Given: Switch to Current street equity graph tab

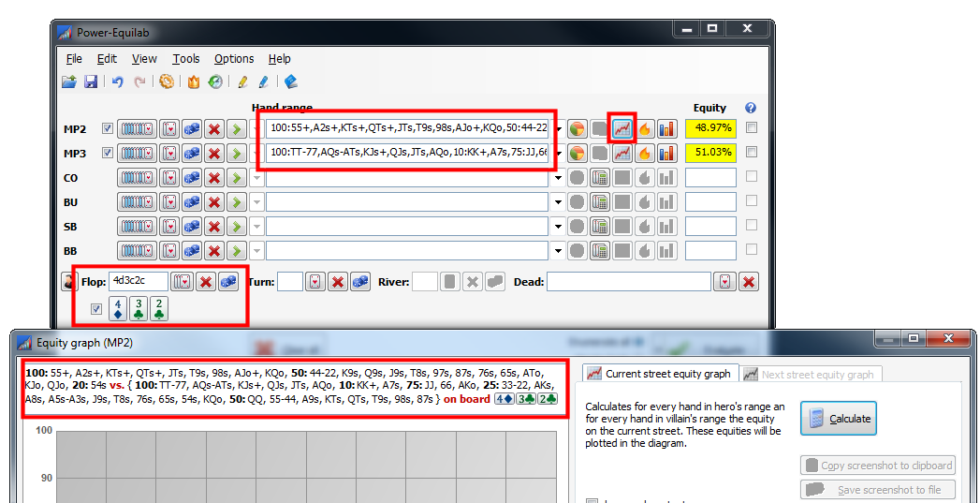Looking at the screenshot, I should click(660, 374).
